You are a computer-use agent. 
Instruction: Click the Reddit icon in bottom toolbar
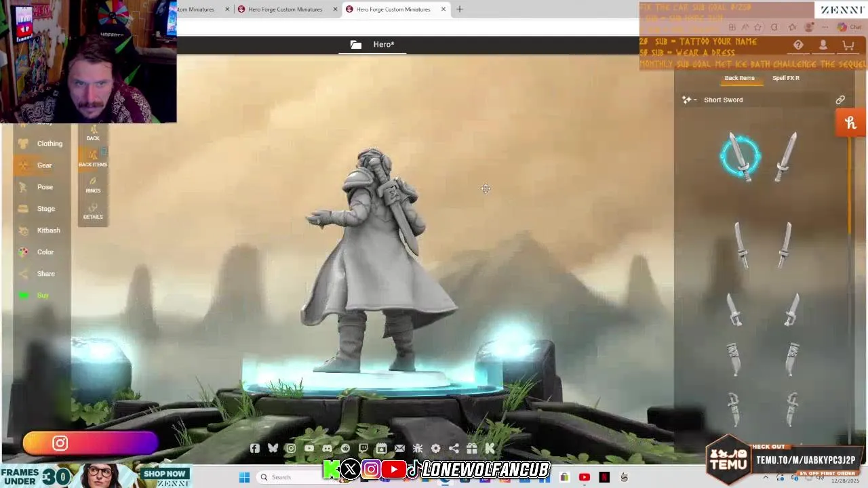coord(345,448)
